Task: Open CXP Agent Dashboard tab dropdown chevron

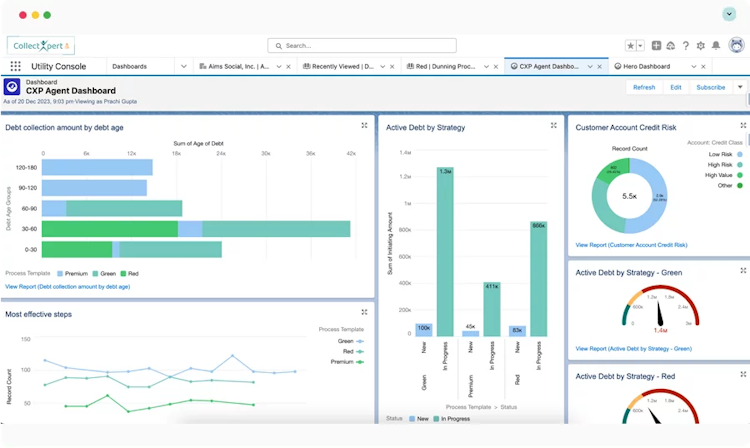Action: coord(590,66)
